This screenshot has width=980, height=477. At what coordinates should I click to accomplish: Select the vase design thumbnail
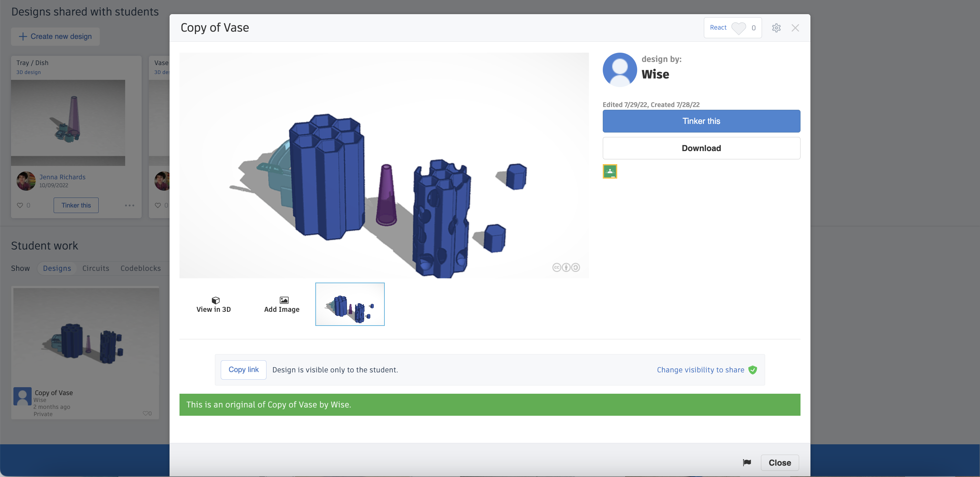click(350, 304)
